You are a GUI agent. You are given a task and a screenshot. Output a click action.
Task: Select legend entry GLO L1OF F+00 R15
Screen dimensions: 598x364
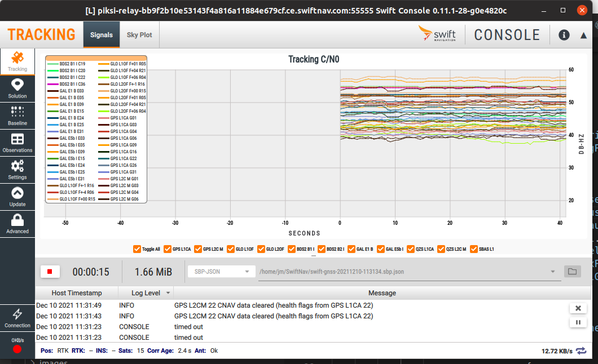coord(71,199)
